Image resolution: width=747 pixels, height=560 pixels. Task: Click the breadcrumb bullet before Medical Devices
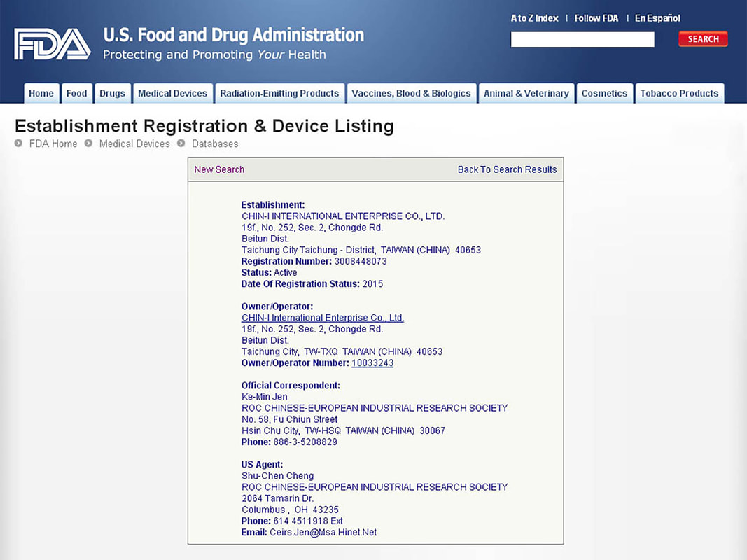(89, 143)
